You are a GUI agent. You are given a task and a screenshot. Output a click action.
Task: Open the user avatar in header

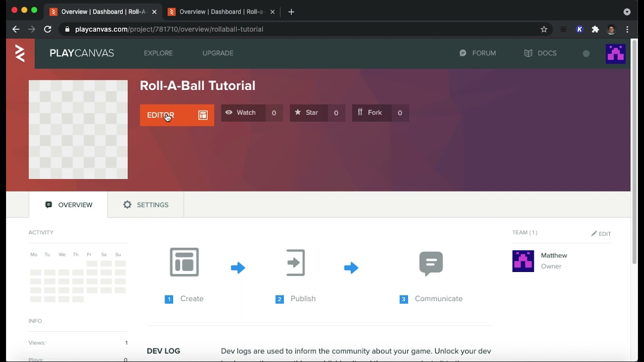[615, 53]
